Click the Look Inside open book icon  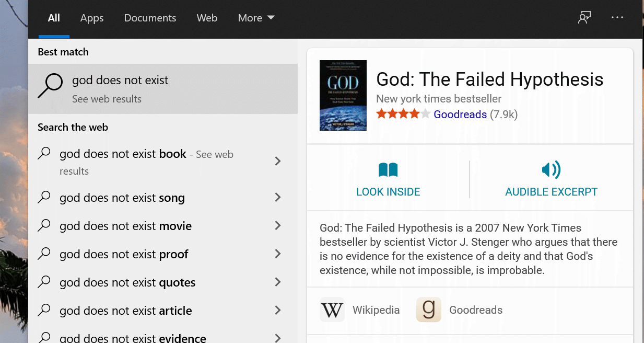(x=388, y=170)
